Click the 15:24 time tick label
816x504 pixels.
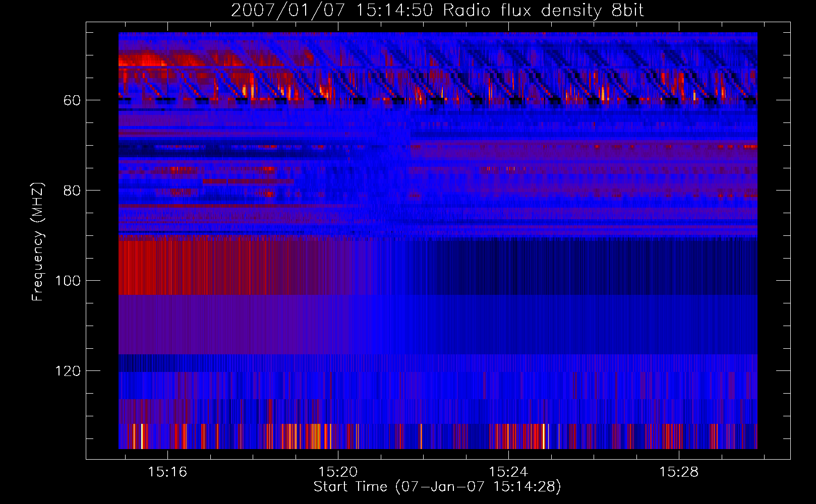point(508,472)
